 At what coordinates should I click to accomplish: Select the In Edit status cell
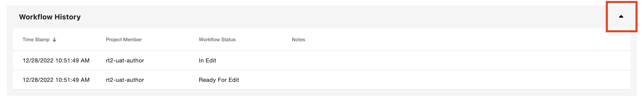tap(207, 60)
